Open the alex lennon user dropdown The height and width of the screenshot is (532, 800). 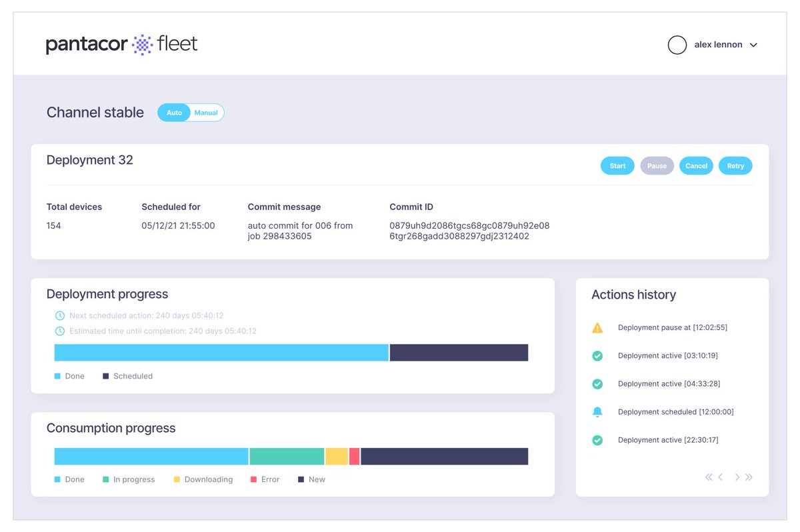coord(753,45)
